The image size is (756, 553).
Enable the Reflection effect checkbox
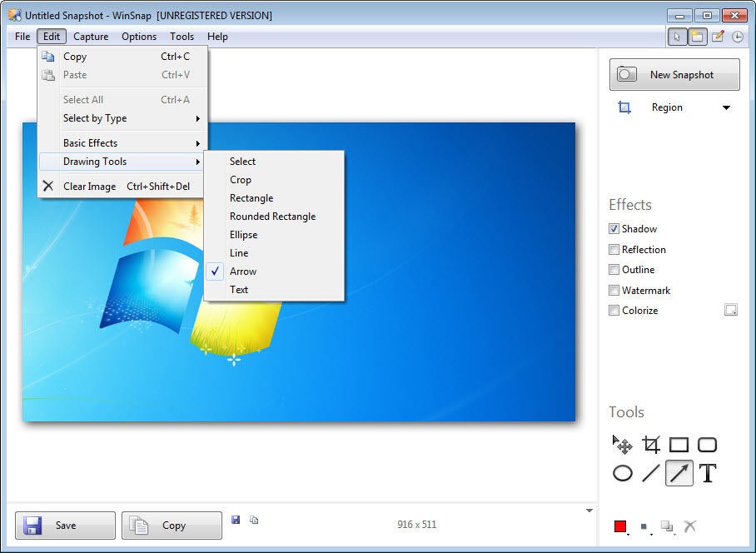pyautogui.click(x=614, y=249)
